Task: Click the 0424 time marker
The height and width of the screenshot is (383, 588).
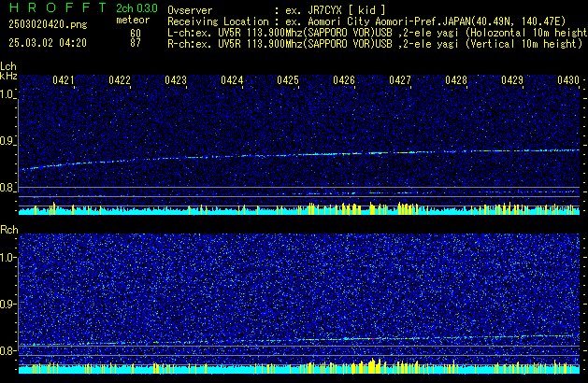Action: (x=232, y=80)
